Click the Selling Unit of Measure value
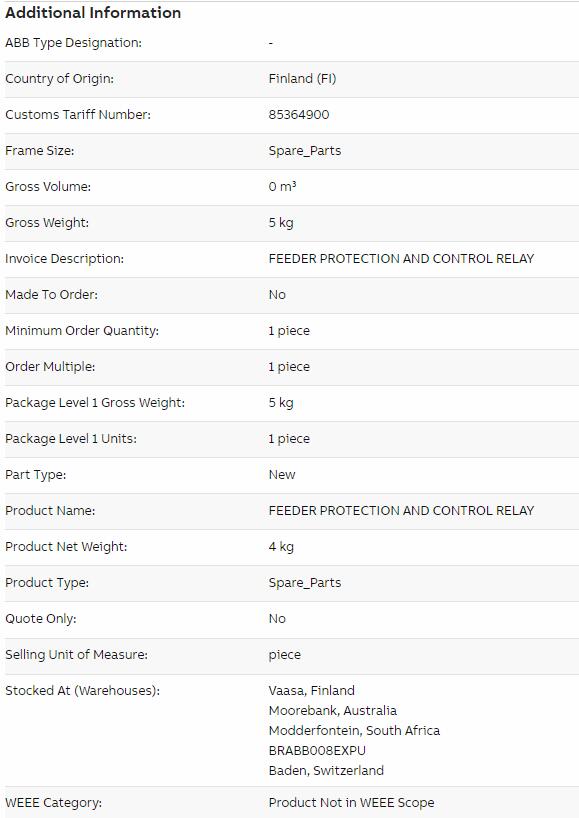The image size is (579, 818). click(x=284, y=655)
